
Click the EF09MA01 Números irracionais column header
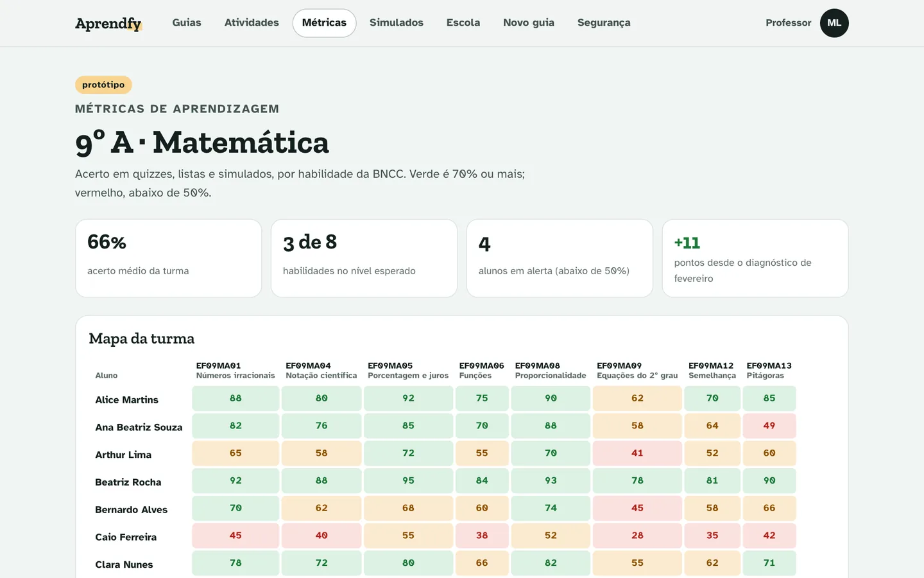[x=235, y=371]
